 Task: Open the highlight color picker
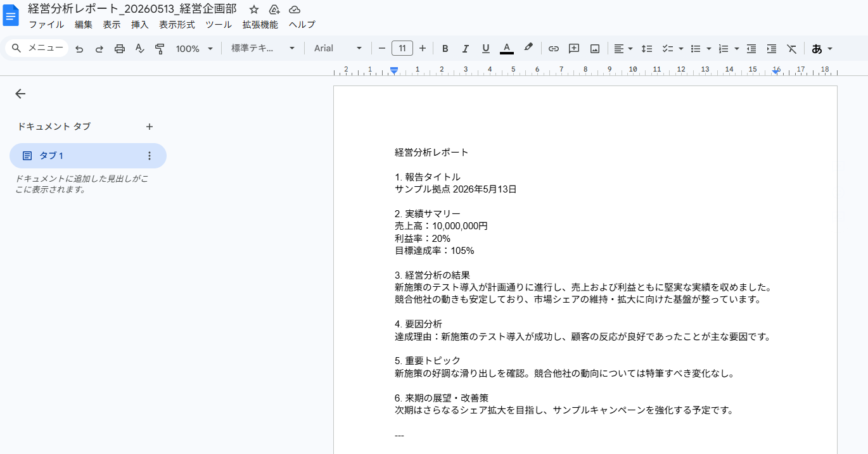pyautogui.click(x=528, y=48)
